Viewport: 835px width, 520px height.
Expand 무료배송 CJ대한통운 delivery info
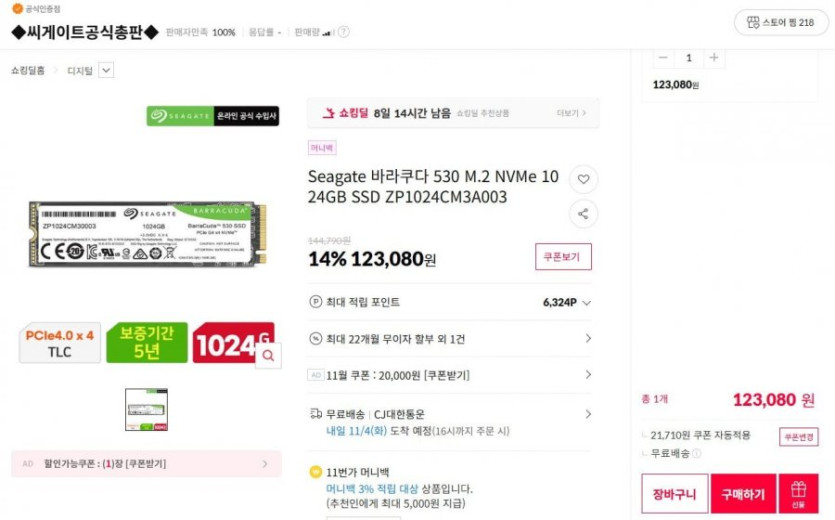tap(450, 421)
